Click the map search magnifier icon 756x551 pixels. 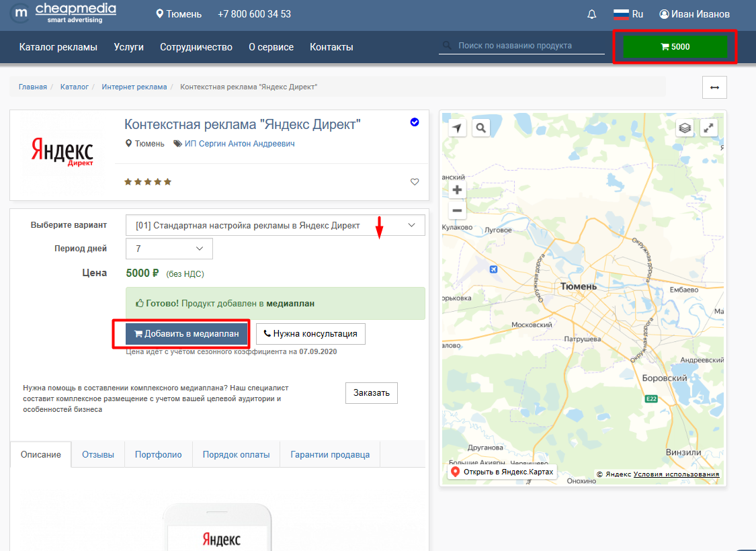[480, 128]
